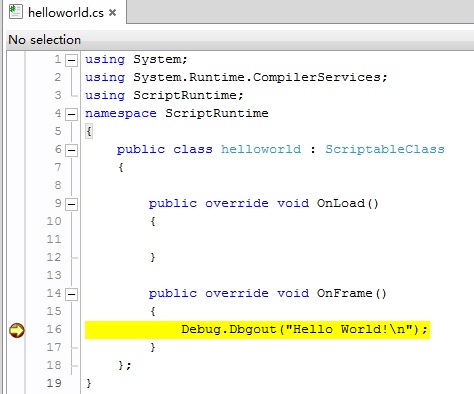
Task: Click the 'using ScriptRuntime;' statement
Action: click(164, 96)
